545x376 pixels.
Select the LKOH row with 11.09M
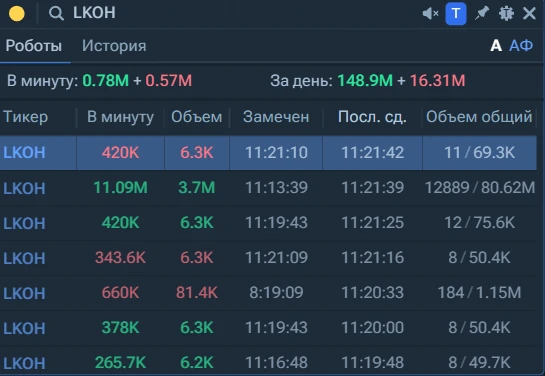[x=268, y=188]
